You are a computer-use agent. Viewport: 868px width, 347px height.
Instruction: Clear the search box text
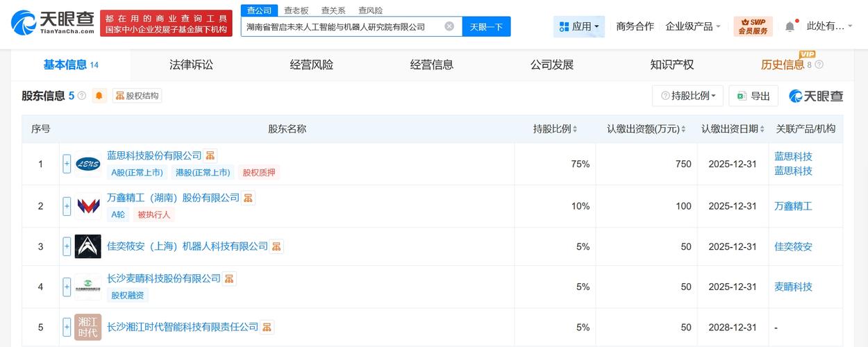click(x=449, y=26)
